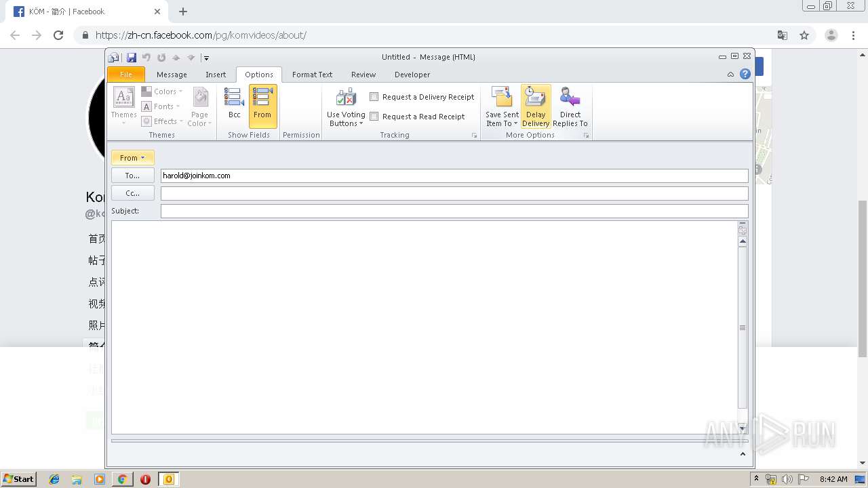Click the Opera icon on taskbar
This screenshot has height=488, width=868.
[x=145, y=479]
